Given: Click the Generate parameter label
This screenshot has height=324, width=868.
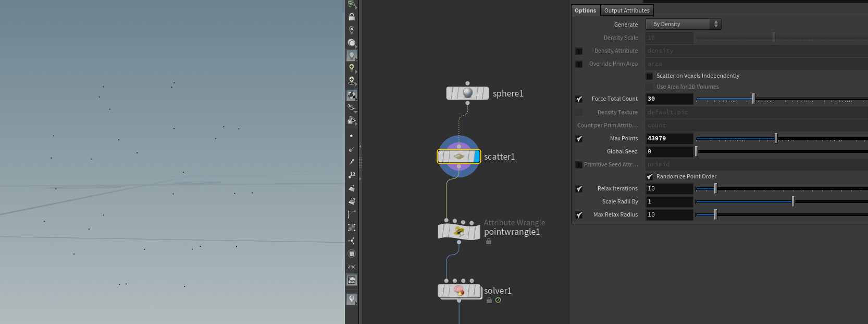Looking at the screenshot, I should [626, 25].
